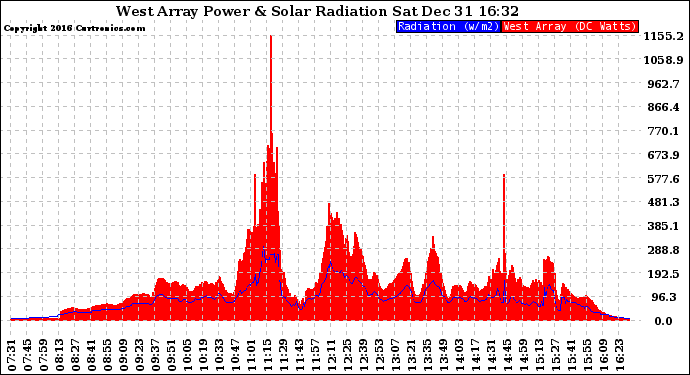This screenshot has height=375, width=690.
Task: Click the 10:19 time label
Action: [204, 355]
